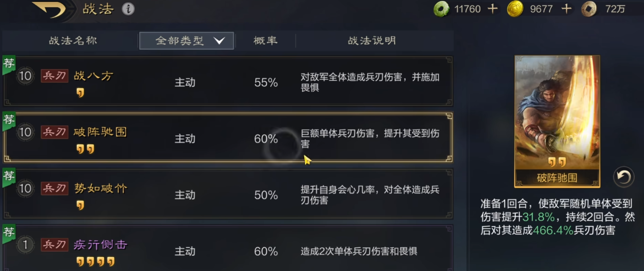Viewport: 644px width, 271px height.
Task: Flip the 破阵驰围 card with rotate icon
Action: coord(623,177)
